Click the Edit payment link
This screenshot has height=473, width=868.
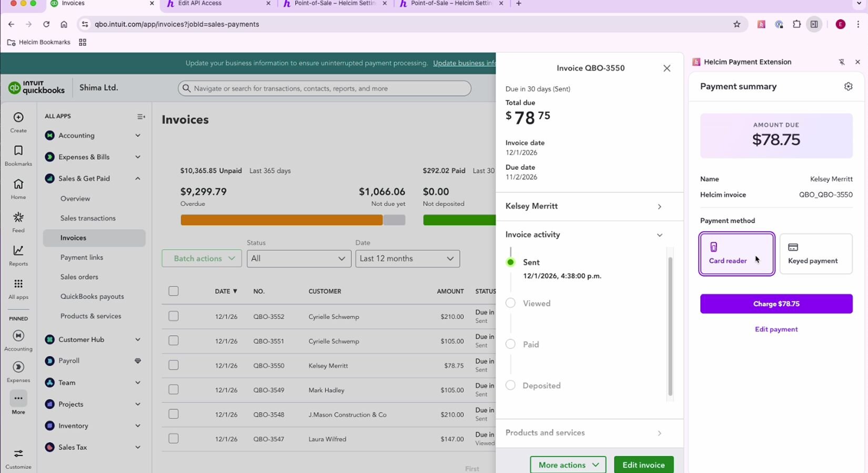point(776,330)
